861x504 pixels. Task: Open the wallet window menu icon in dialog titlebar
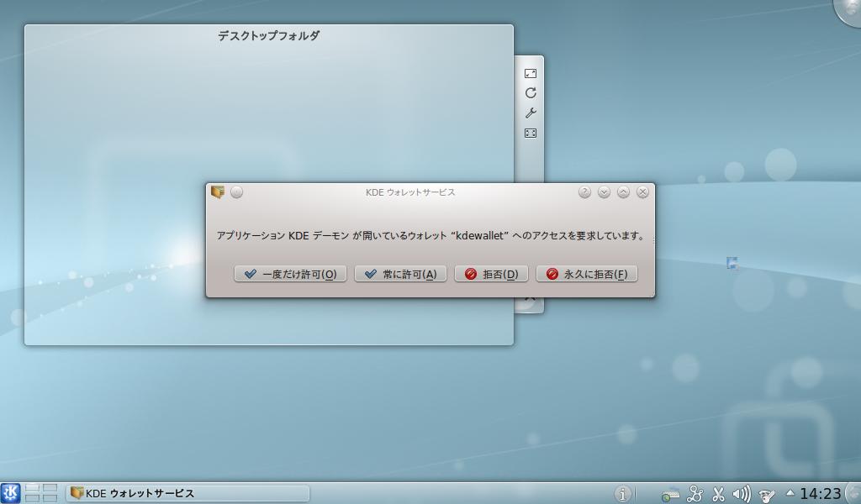pyautogui.click(x=218, y=192)
